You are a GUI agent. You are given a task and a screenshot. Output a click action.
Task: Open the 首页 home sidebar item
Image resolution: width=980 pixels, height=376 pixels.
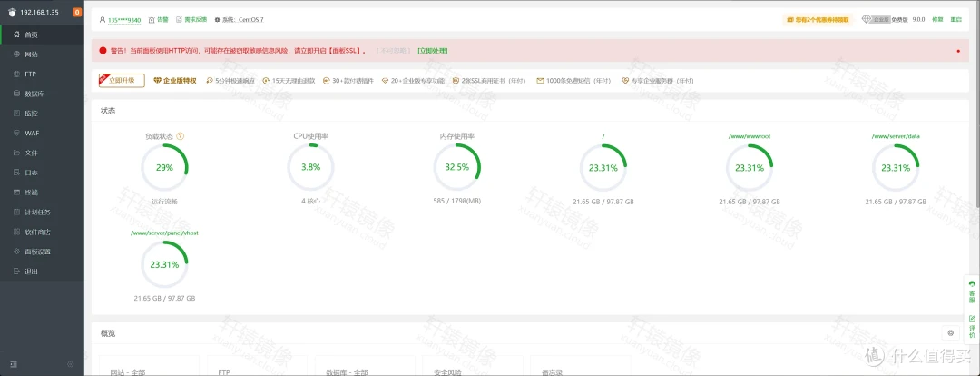[42, 35]
